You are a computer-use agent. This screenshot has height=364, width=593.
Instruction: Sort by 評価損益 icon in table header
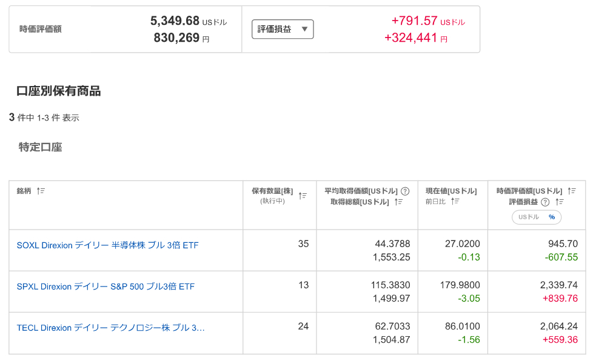(x=559, y=202)
